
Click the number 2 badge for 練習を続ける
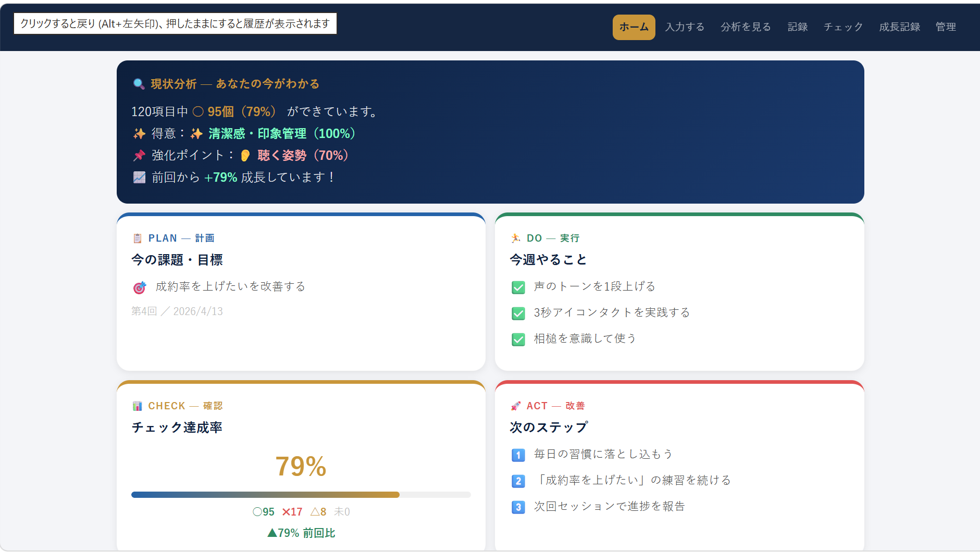click(518, 481)
